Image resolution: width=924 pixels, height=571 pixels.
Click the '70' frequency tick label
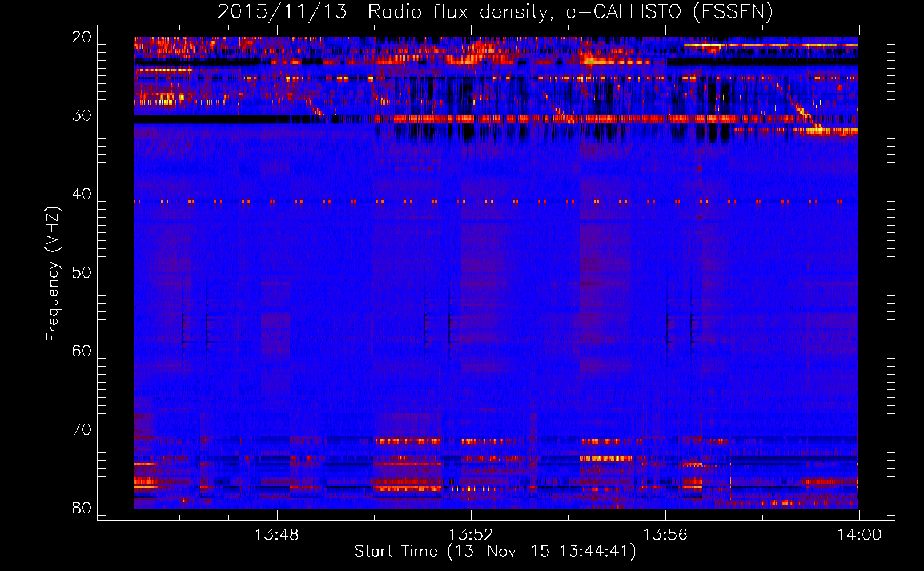(x=82, y=429)
